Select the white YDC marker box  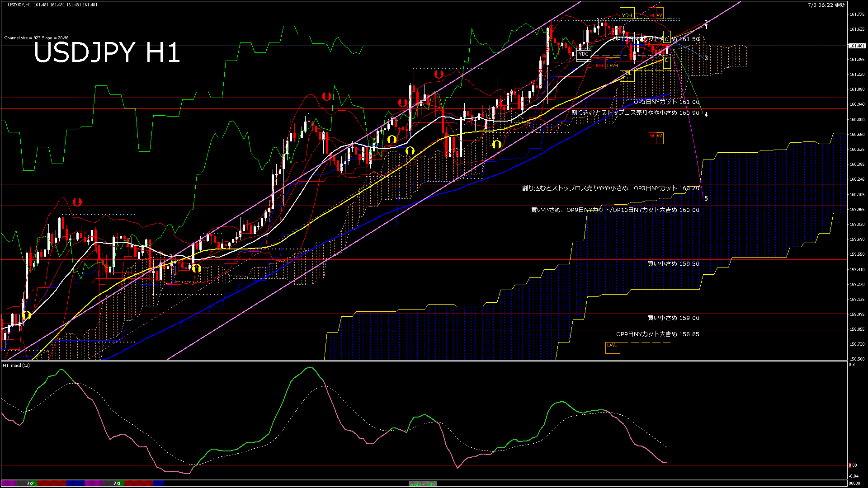point(583,54)
